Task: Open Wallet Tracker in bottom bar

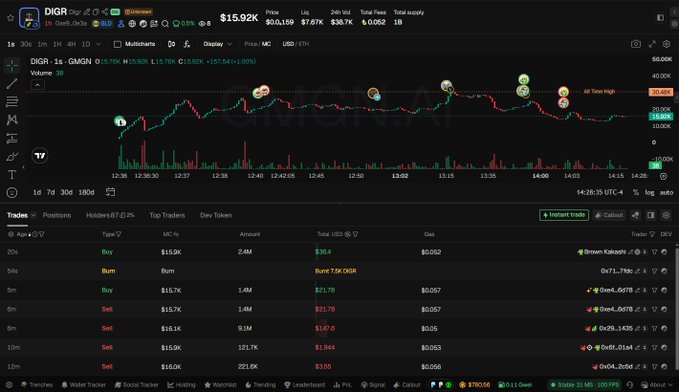Action: tap(84, 385)
